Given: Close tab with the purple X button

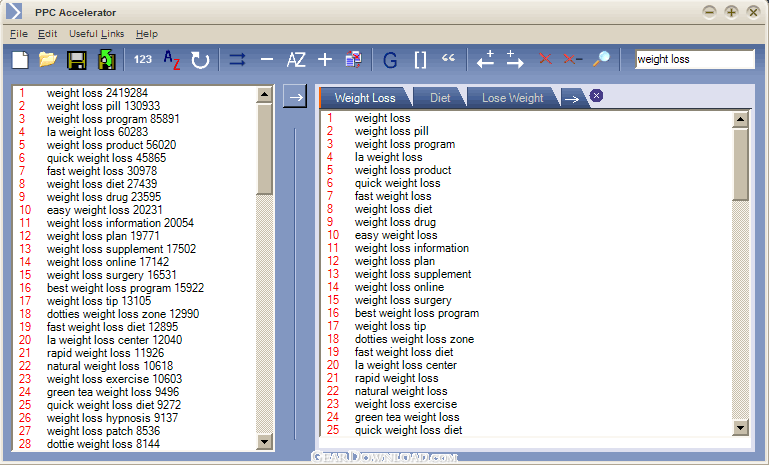Looking at the screenshot, I should [x=597, y=96].
